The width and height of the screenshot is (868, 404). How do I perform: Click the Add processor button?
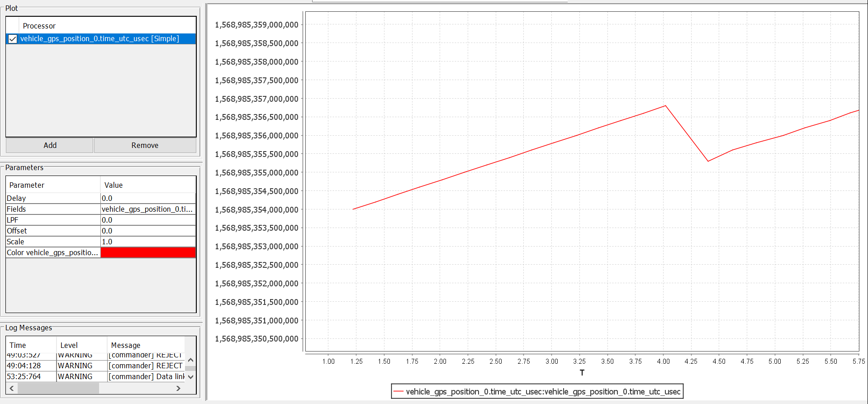(50, 145)
